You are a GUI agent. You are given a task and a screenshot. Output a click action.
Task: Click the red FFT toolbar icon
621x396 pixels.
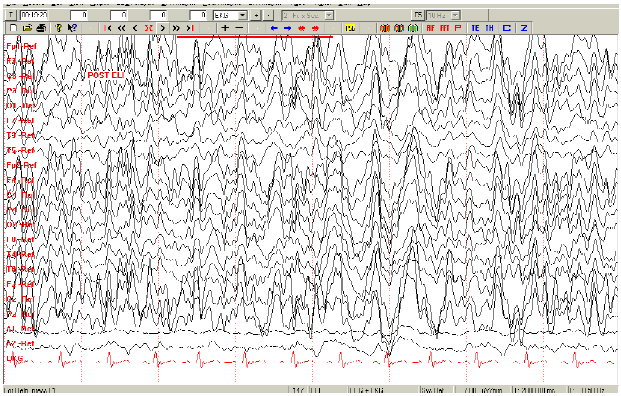[x=444, y=28]
